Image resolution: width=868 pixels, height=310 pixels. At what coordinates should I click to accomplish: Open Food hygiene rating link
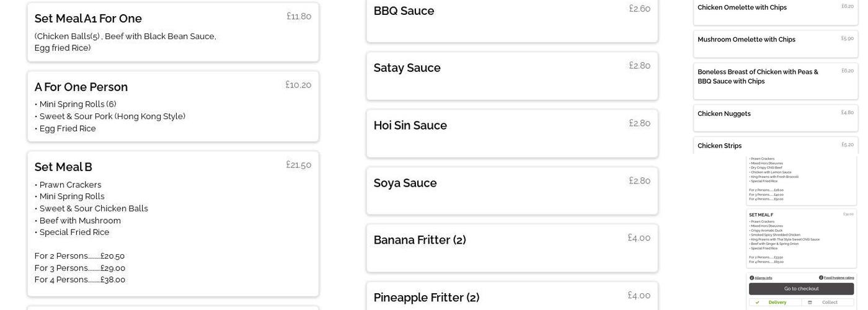[839, 278]
